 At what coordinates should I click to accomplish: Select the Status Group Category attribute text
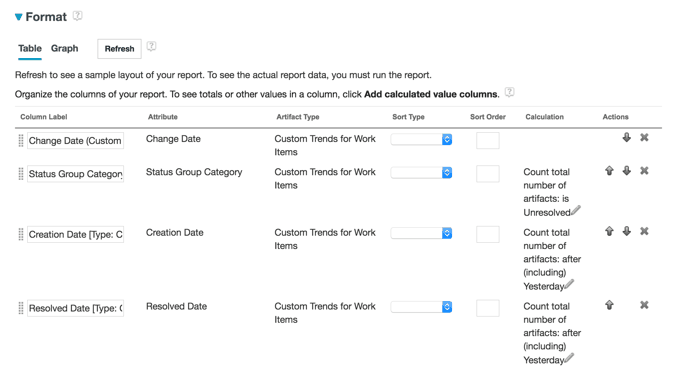click(x=194, y=172)
